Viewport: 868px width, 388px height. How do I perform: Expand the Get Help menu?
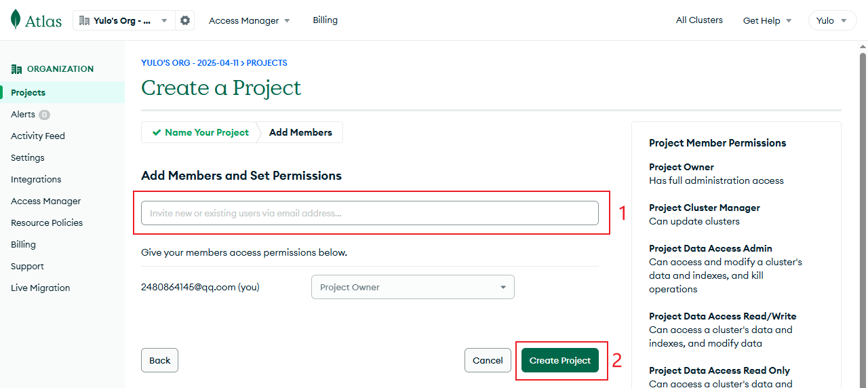(767, 20)
